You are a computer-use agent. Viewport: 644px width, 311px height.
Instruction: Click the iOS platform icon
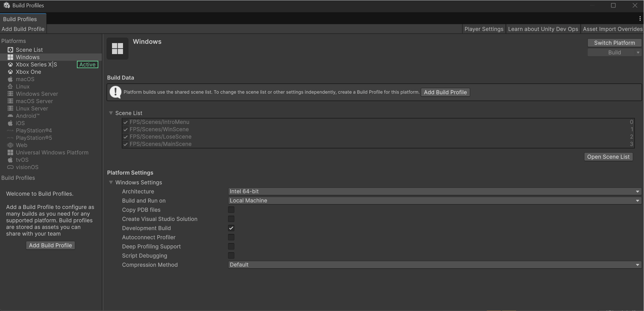click(x=10, y=123)
